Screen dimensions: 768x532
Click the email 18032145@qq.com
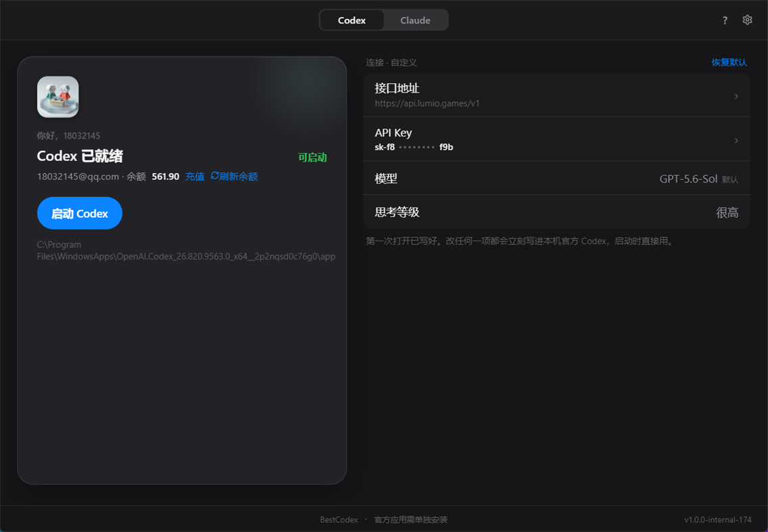(x=78, y=176)
